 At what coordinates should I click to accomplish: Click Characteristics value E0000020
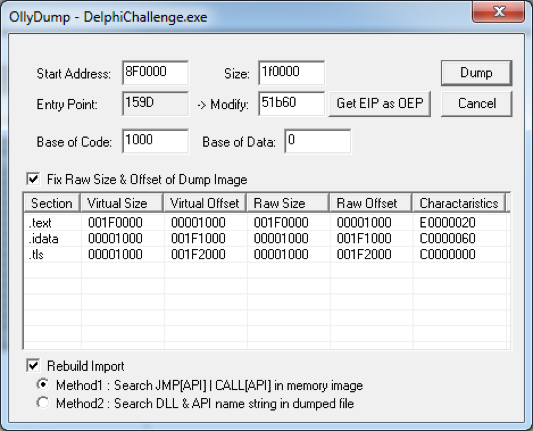447,223
